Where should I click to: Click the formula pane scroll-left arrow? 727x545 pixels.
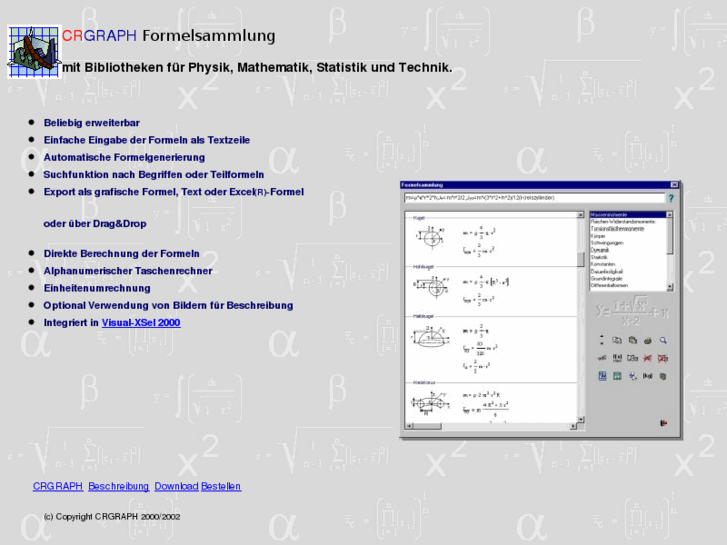point(408,426)
